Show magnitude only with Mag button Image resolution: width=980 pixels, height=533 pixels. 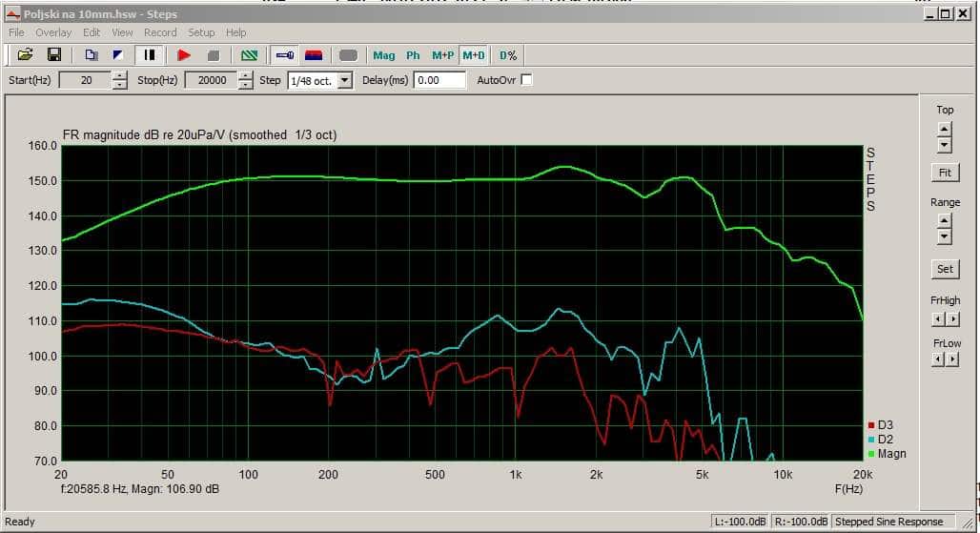coord(384,55)
